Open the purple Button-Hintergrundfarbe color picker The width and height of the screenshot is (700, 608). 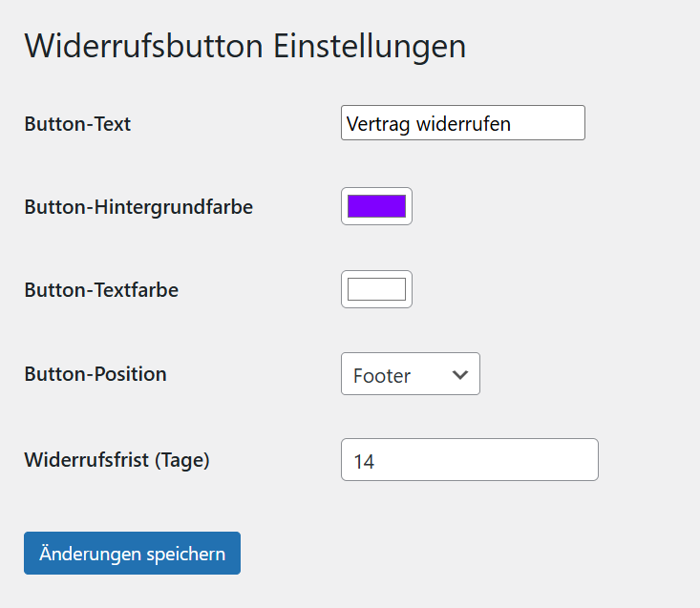[x=376, y=206]
